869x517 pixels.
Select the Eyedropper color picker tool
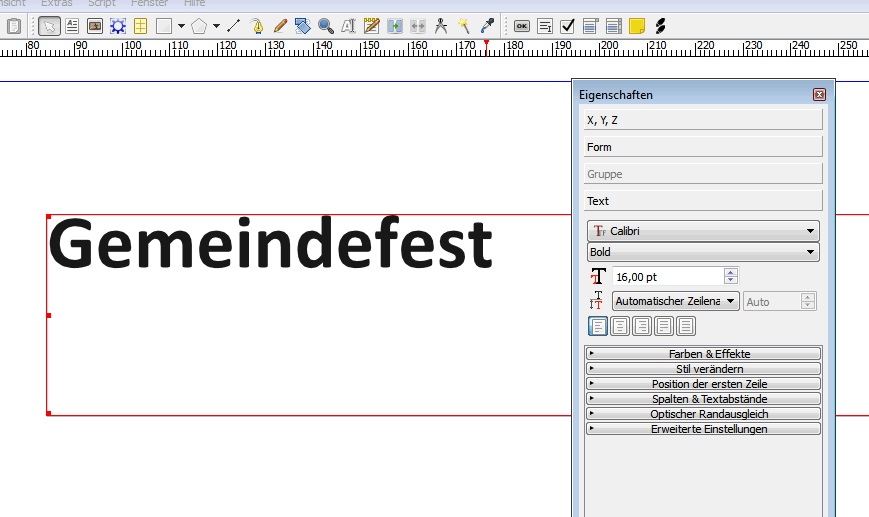point(487,26)
